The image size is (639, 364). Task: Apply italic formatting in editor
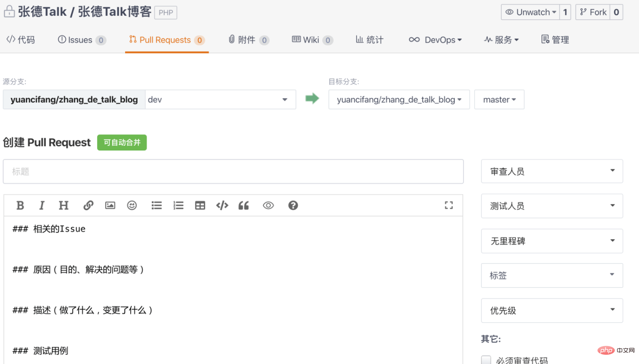41,205
